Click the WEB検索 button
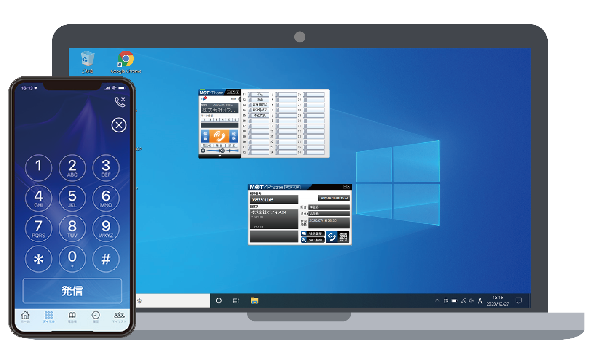The width and height of the screenshot is (598, 364). point(313,240)
